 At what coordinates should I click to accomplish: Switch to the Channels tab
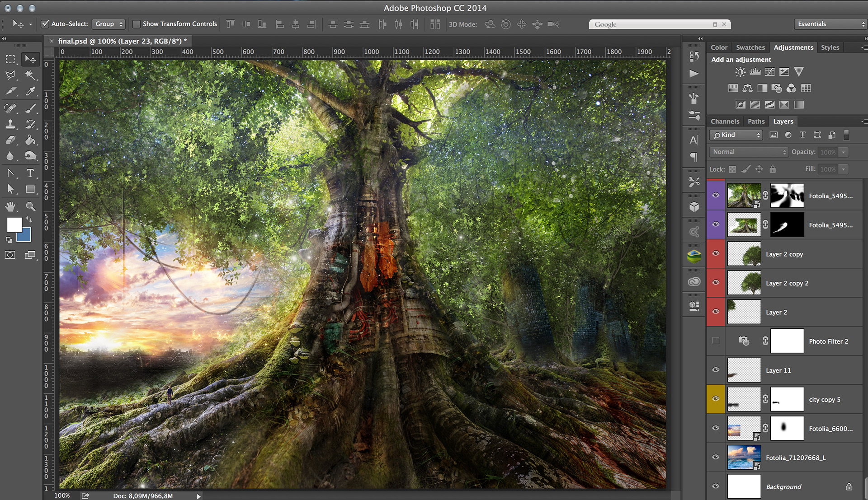tap(725, 121)
